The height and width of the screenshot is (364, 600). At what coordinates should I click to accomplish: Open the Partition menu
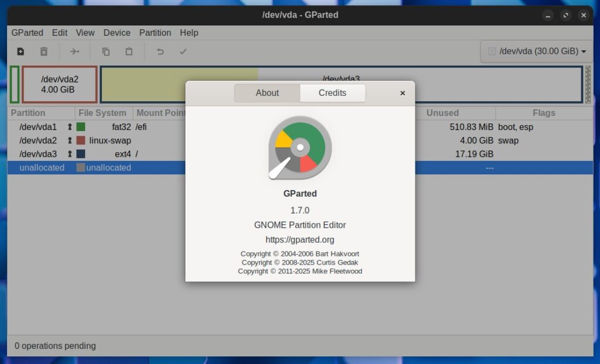[x=155, y=33]
